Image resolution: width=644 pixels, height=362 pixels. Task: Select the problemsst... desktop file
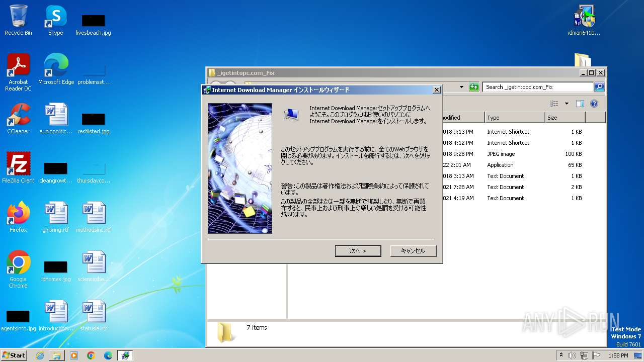pyautogui.click(x=93, y=74)
